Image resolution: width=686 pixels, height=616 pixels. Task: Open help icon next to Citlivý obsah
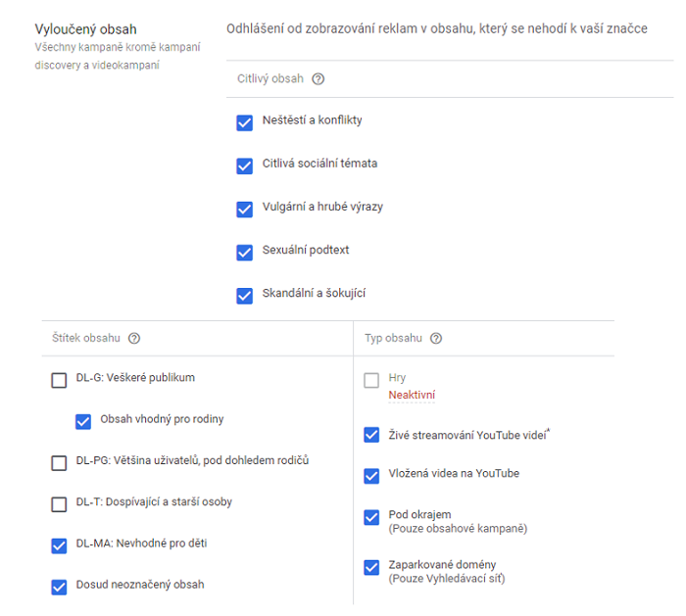(318, 79)
